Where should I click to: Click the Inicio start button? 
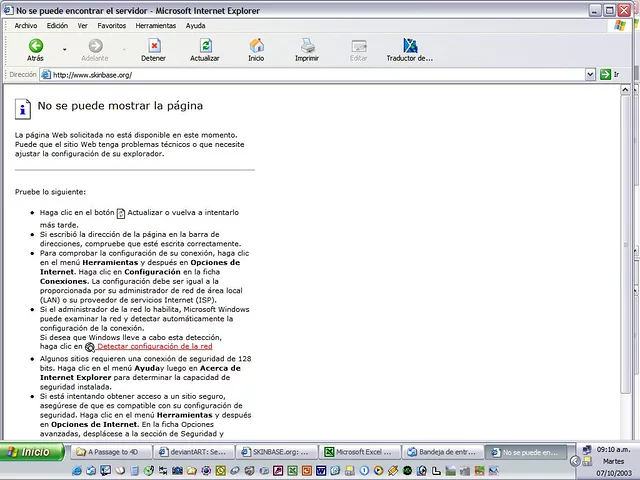pyautogui.click(x=32, y=452)
